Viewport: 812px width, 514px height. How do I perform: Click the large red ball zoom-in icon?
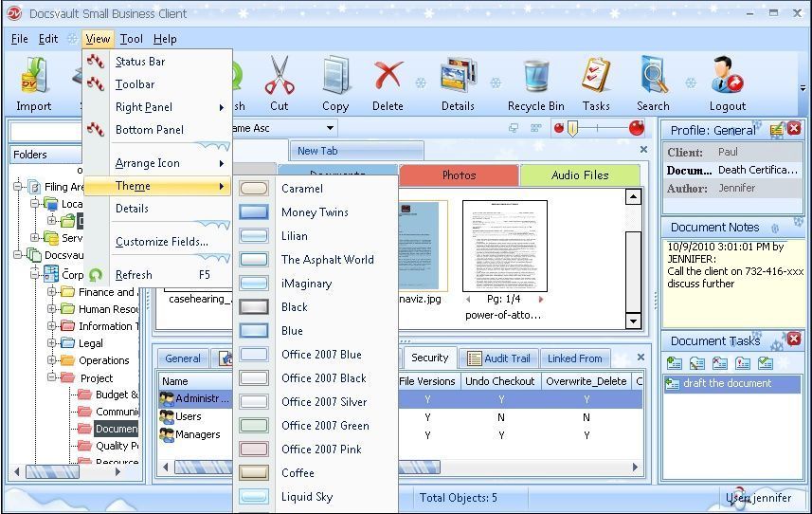pos(637,127)
